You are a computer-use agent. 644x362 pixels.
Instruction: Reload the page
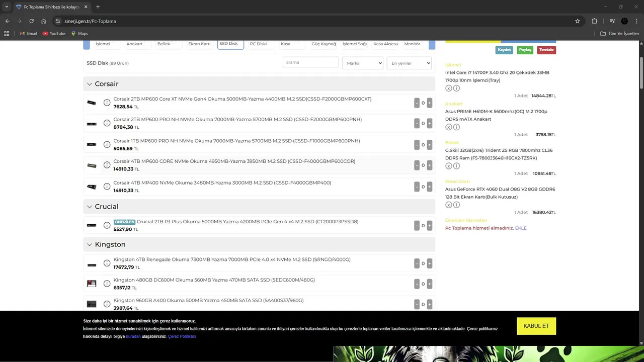(31, 21)
